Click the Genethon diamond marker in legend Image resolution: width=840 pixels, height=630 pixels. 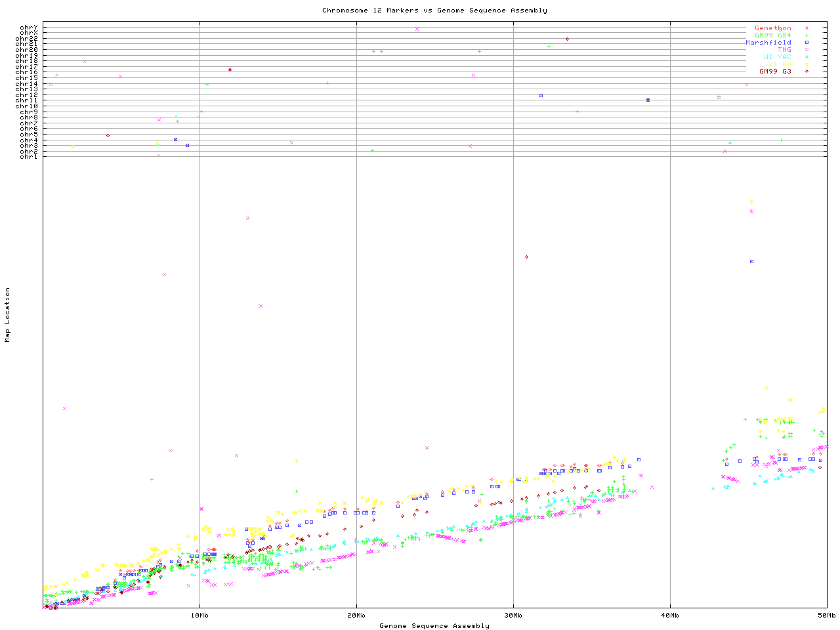[x=807, y=28]
